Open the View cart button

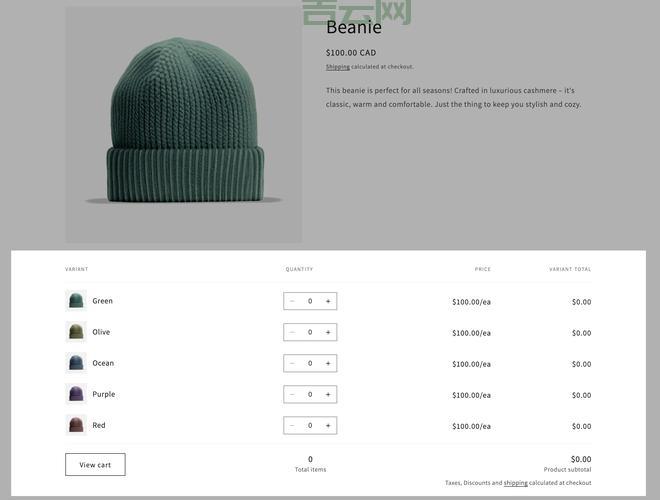[95, 465]
